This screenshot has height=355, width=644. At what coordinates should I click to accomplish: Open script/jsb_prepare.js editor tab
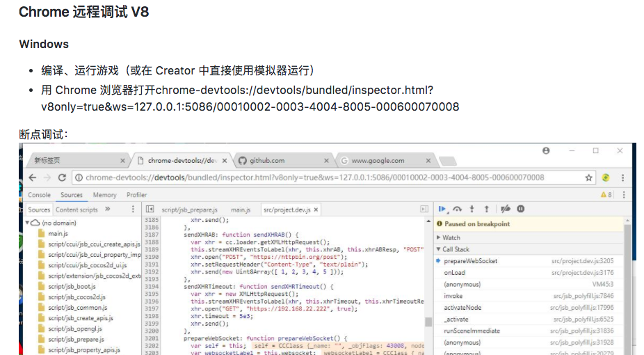coord(190,210)
